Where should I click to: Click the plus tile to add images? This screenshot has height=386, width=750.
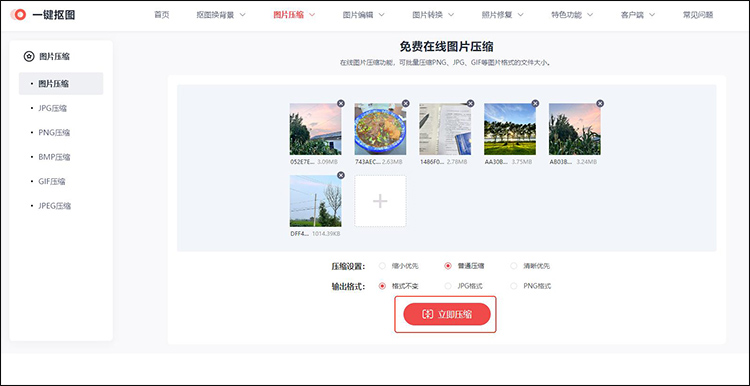380,201
